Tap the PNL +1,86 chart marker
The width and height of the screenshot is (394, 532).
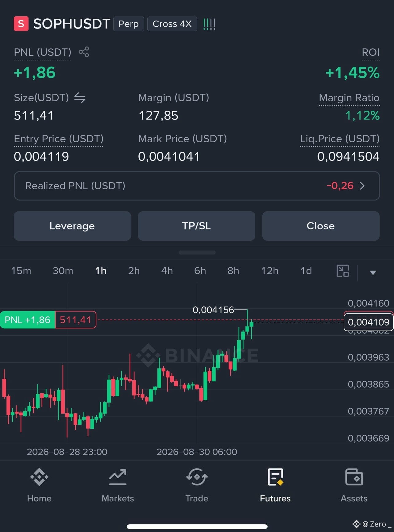pyautogui.click(x=28, y=320)
